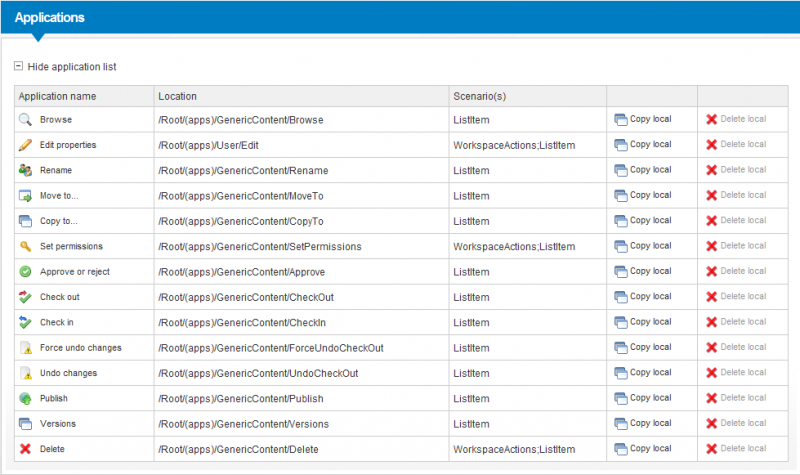Copy local for the Edit properties row
Viewport: 800px width, 475px height.
643,144
